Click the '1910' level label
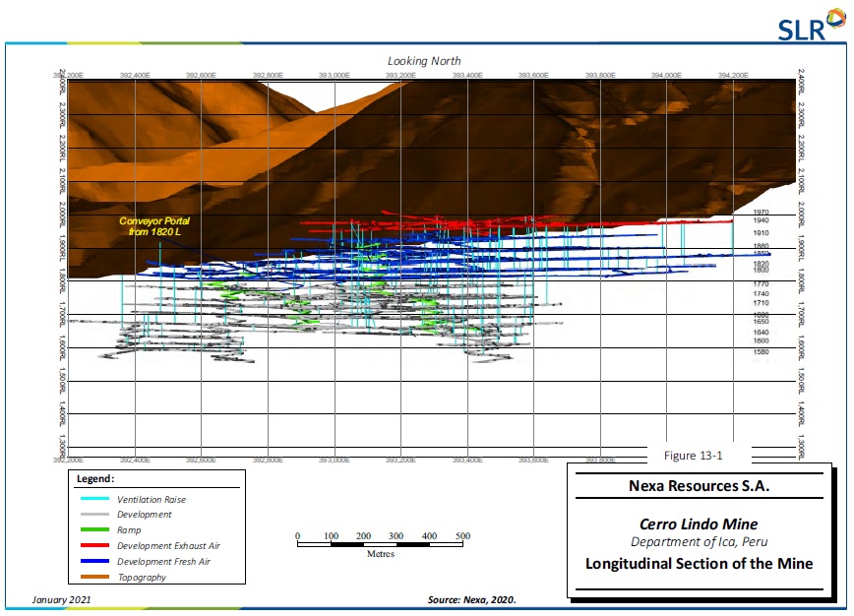Viewport: 854px width, 616px height. (x=761, y=232)
